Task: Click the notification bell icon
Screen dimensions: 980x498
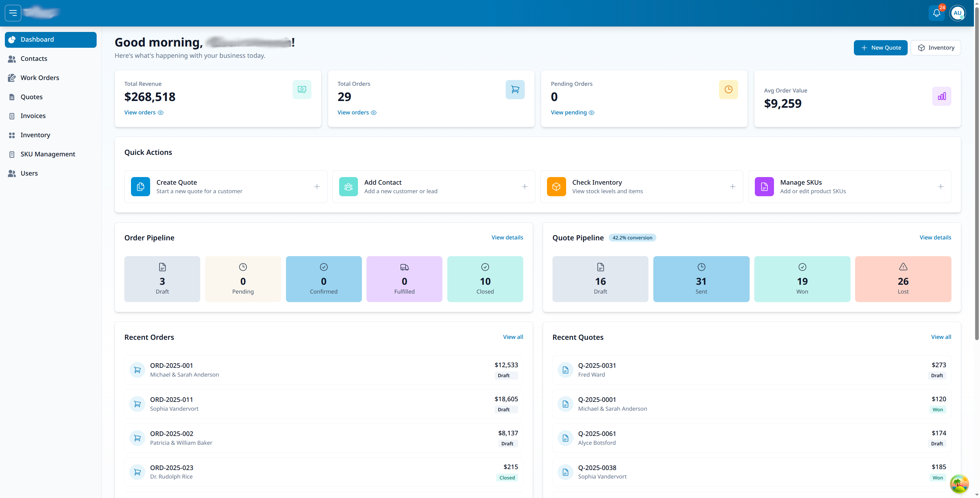Action: coord(936,12)
